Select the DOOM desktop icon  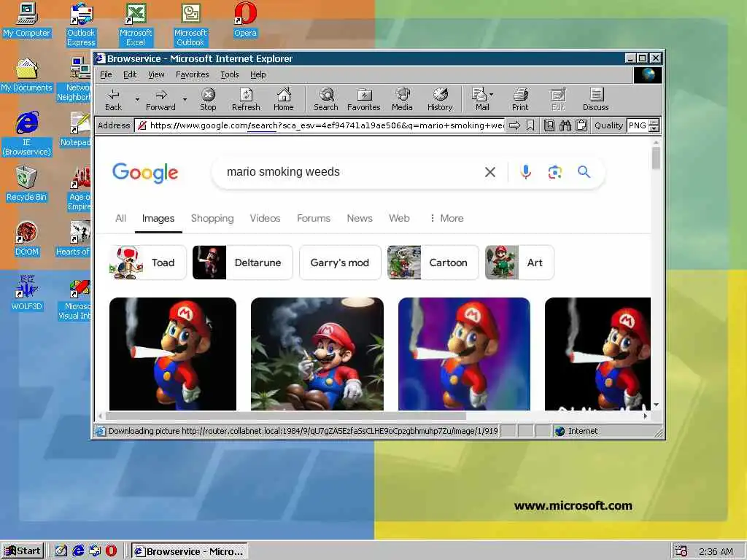pyautogui.click(x=27, y=238)
